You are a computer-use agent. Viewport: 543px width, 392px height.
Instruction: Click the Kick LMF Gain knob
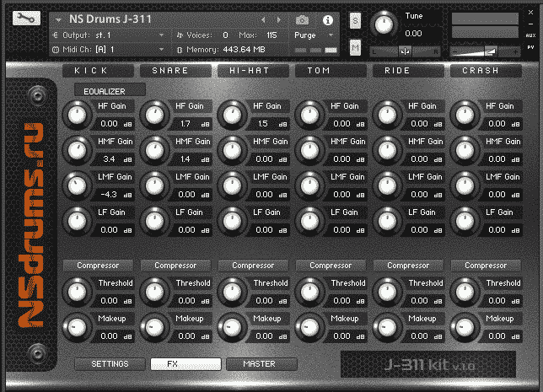tap(77, 185)
